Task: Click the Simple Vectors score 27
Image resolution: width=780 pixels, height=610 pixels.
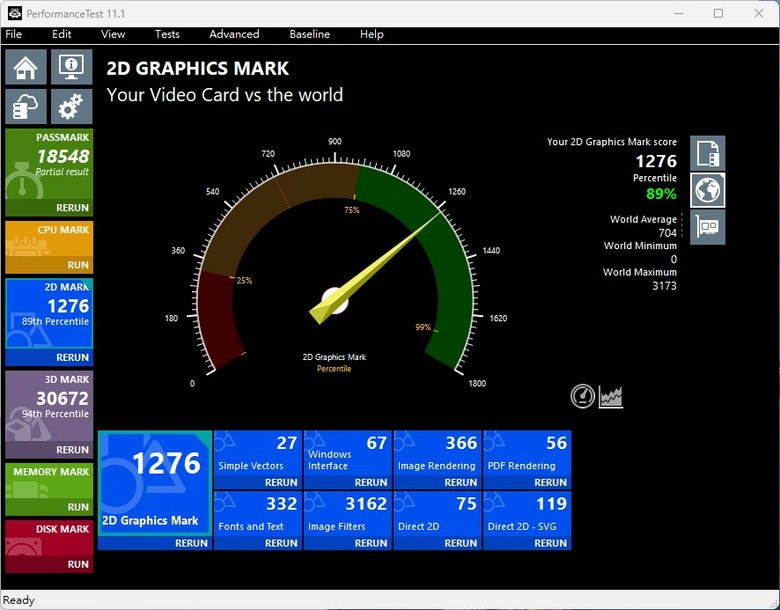Action: click(287, 443)
